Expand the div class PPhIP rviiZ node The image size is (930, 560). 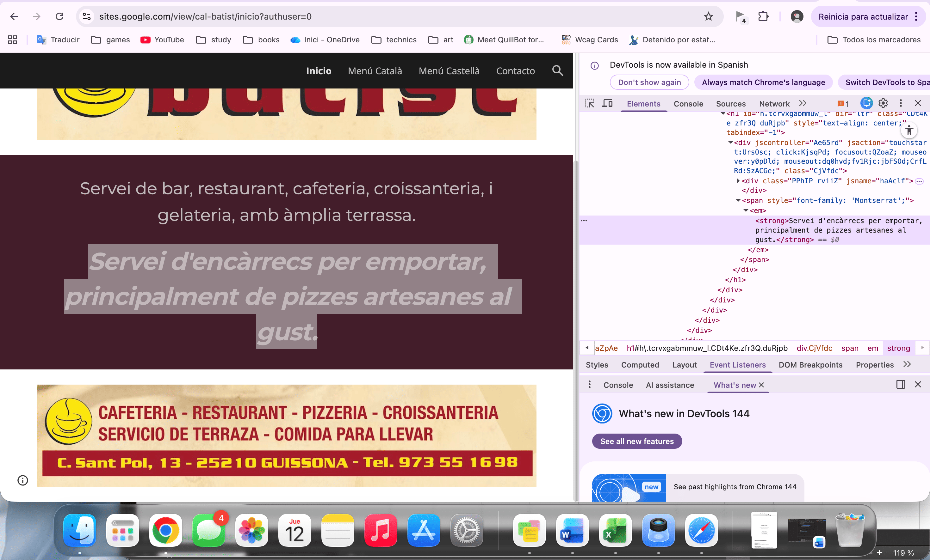[738, 181]
